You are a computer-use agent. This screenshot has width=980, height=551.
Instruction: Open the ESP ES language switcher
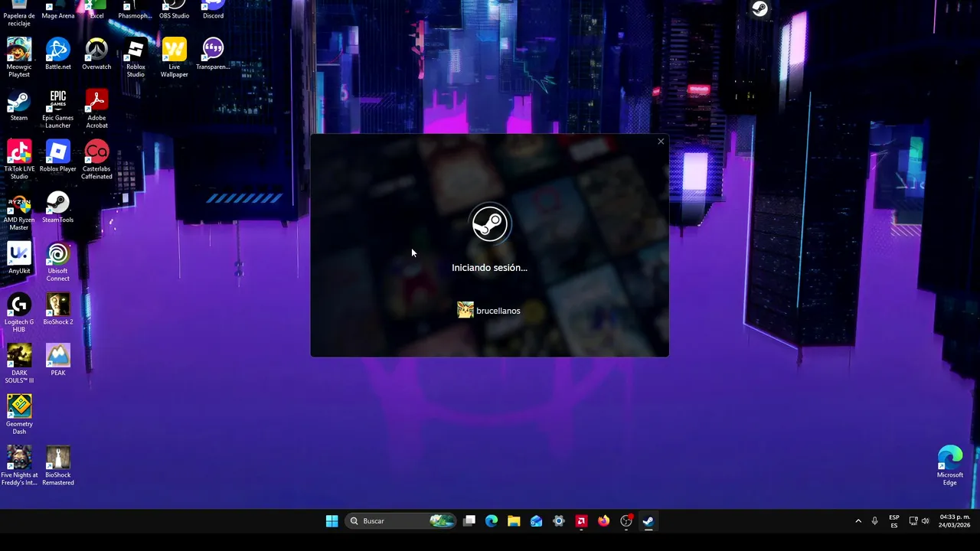(894, 521)
